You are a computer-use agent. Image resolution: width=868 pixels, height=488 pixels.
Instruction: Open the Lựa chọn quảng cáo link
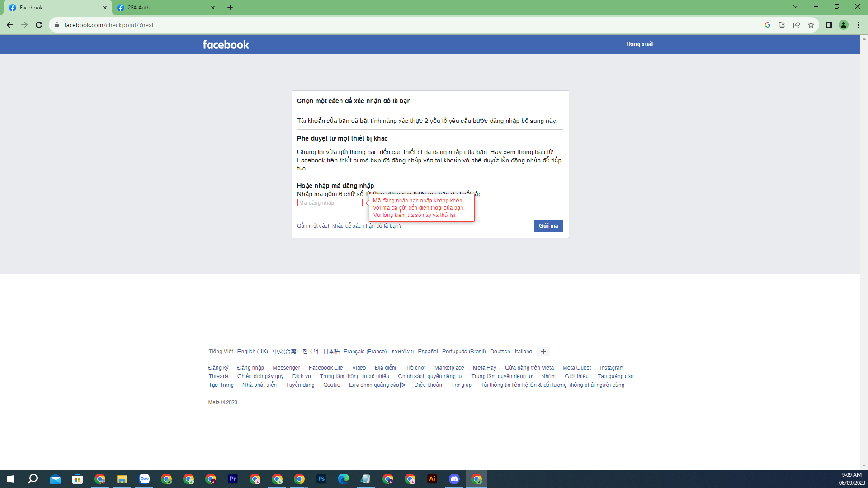[x=377, y=385]
